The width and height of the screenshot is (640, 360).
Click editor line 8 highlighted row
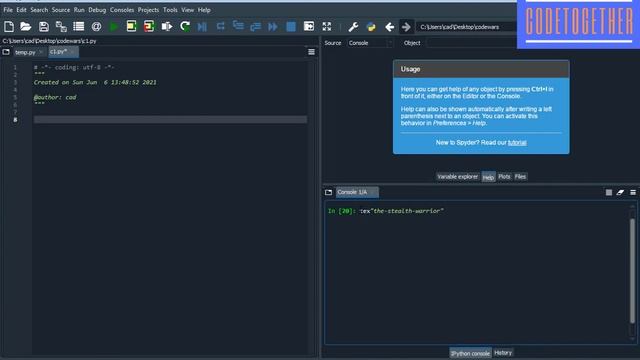(x=170, y=120)
